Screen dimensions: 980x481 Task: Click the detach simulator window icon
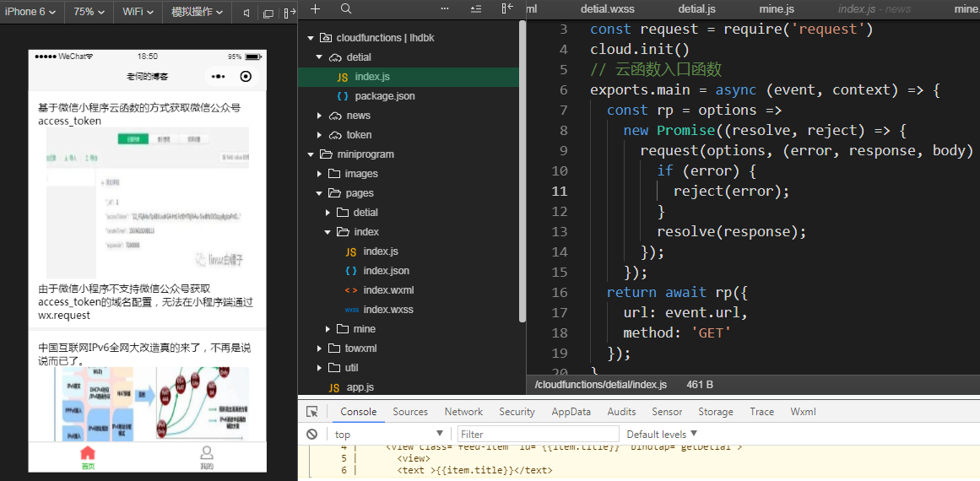click(268, 13)
